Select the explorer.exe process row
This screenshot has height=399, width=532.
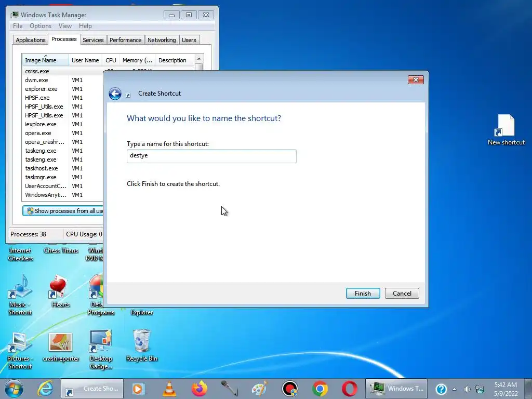coord(63,89)
